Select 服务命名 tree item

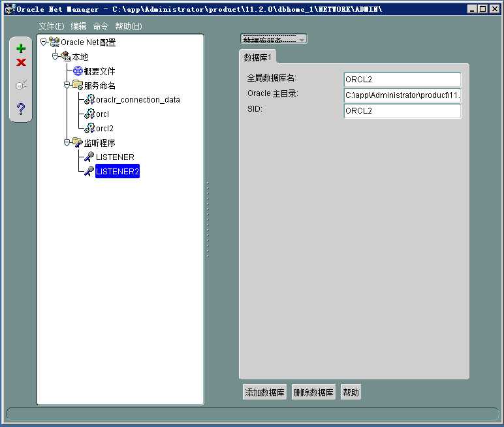99,86
